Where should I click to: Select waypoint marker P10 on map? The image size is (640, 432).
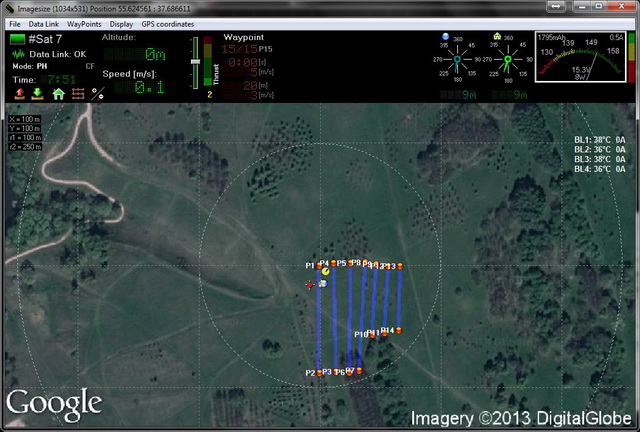(x=372, y=335)
